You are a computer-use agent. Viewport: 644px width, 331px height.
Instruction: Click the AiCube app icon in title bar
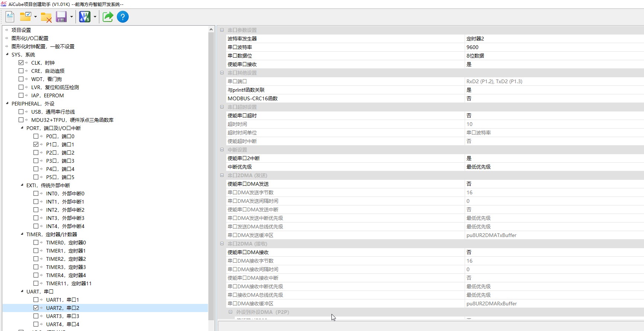[4, 4]
